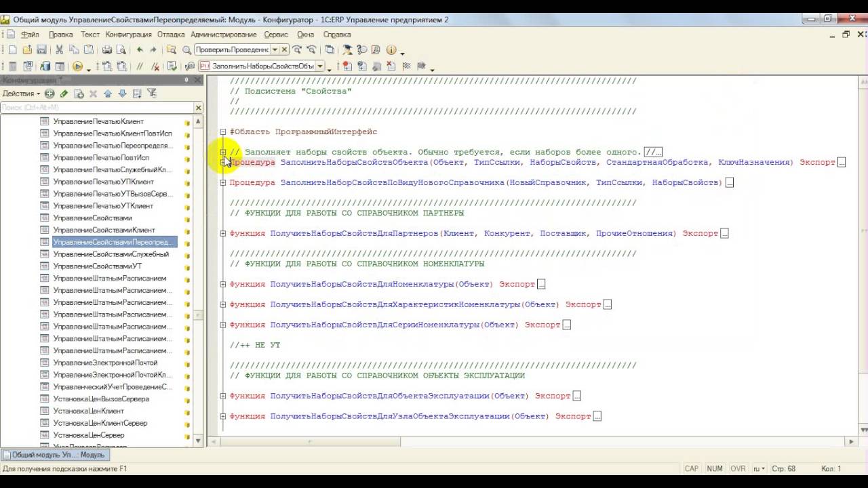
Task: Select УправлениеПечатьюКлиент module
Action: 98,121
